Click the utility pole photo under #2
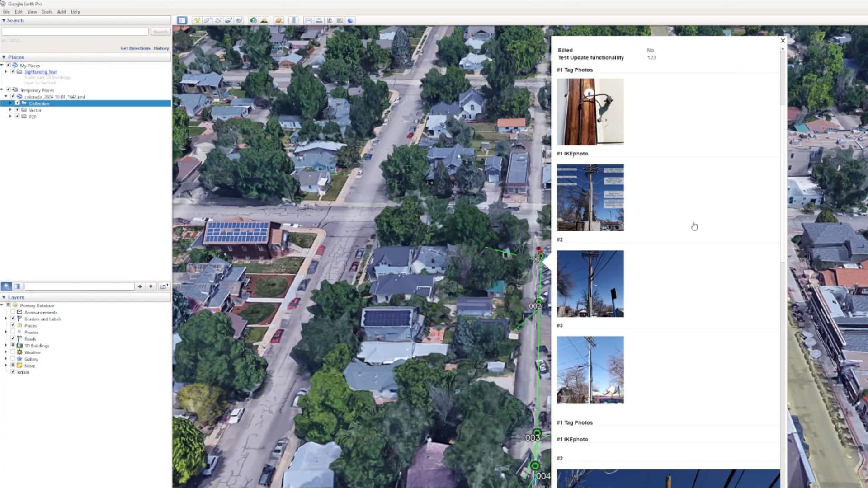The width and height of the screenshot is (868, 488). tap(590, 284)
